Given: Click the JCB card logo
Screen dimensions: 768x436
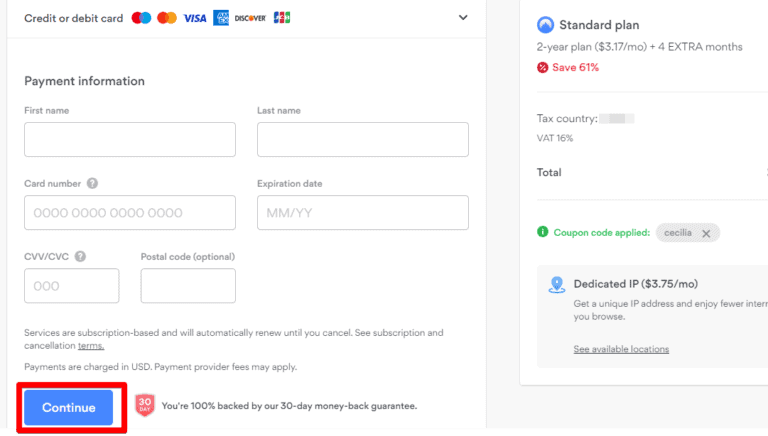Looking at the screenshot, I should [x=281, y=18].
